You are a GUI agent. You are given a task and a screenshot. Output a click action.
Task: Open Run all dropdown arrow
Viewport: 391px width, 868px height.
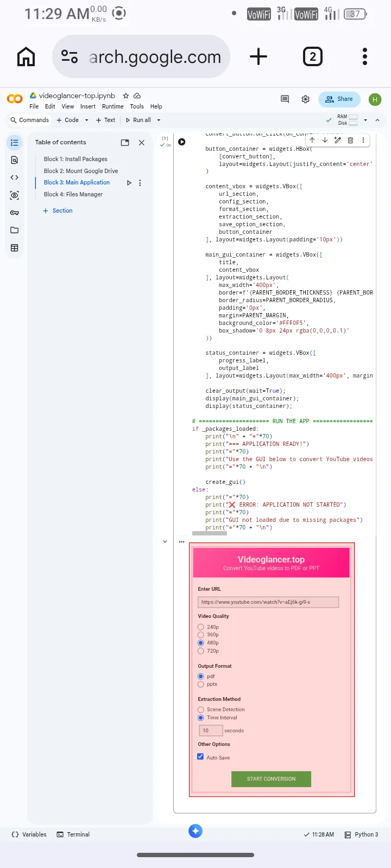[159, 120]
